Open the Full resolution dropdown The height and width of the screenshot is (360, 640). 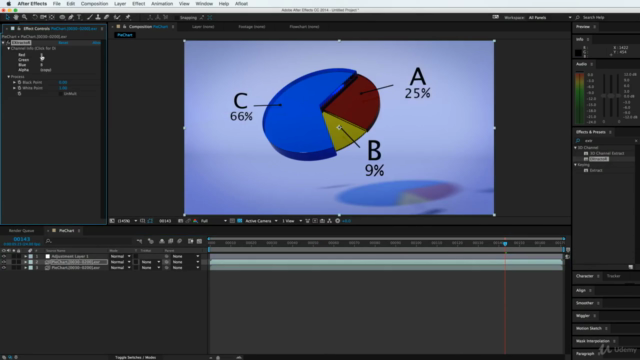pos(213,221)
